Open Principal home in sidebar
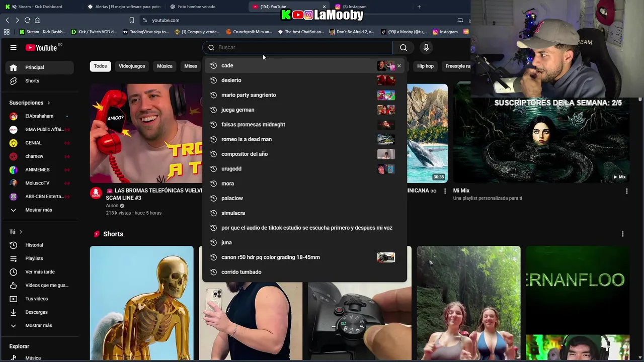Image resolution: width=644 pixels, height=362 pixels. pyautogui.click(x=40, y=67)
